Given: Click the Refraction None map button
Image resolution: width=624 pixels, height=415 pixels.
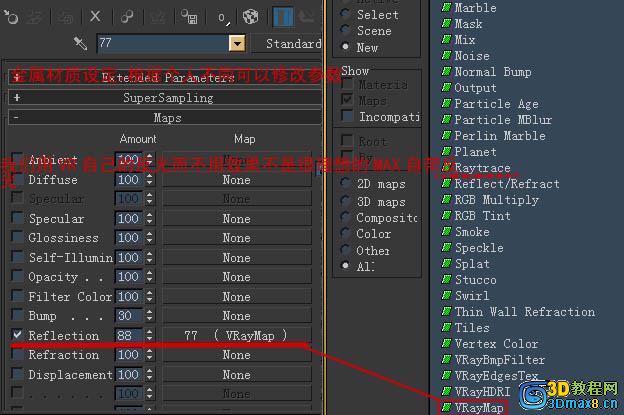Looking at the screenshot, I should click(x=237, y=355).
